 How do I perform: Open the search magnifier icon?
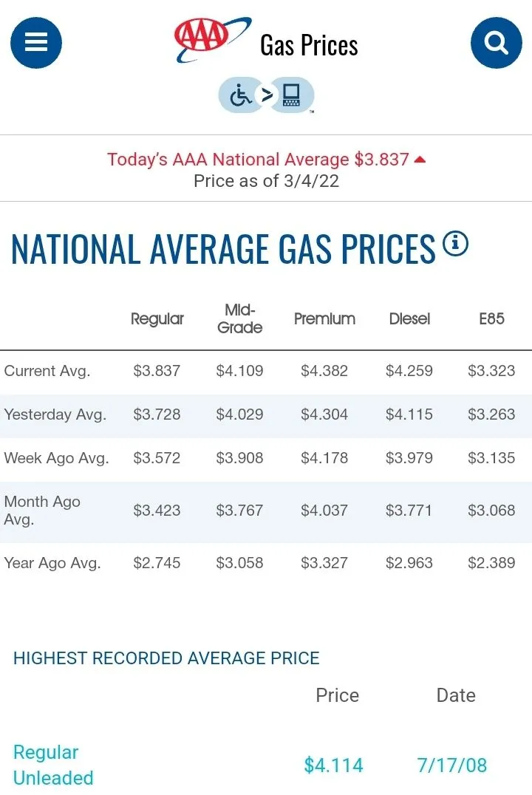495,42
